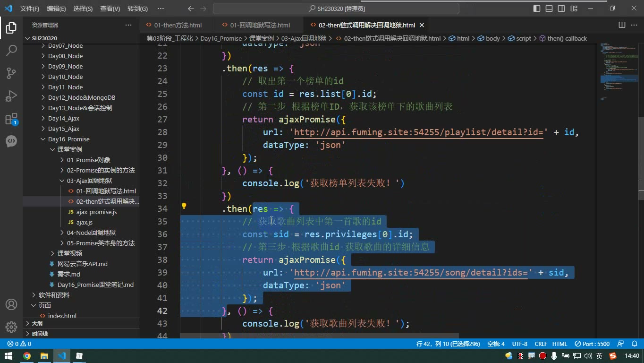
Task: Toggle the bottom panel layout icon
Action: tap(549, 9)
